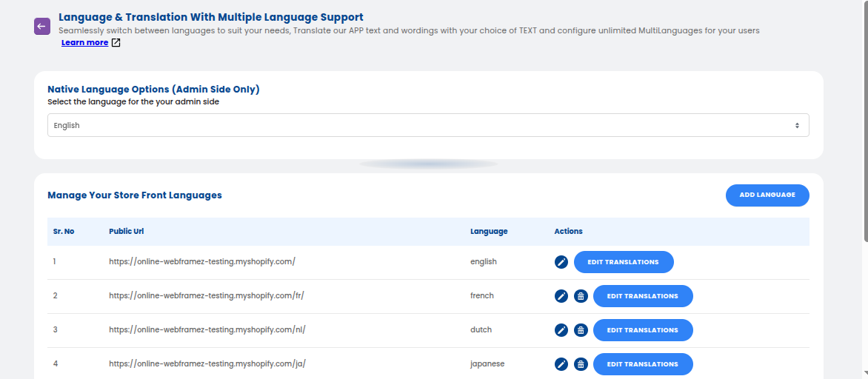Viewport: 868px width, 379px height.
Task: Delete the japanese language row
Action: [581, 364]
